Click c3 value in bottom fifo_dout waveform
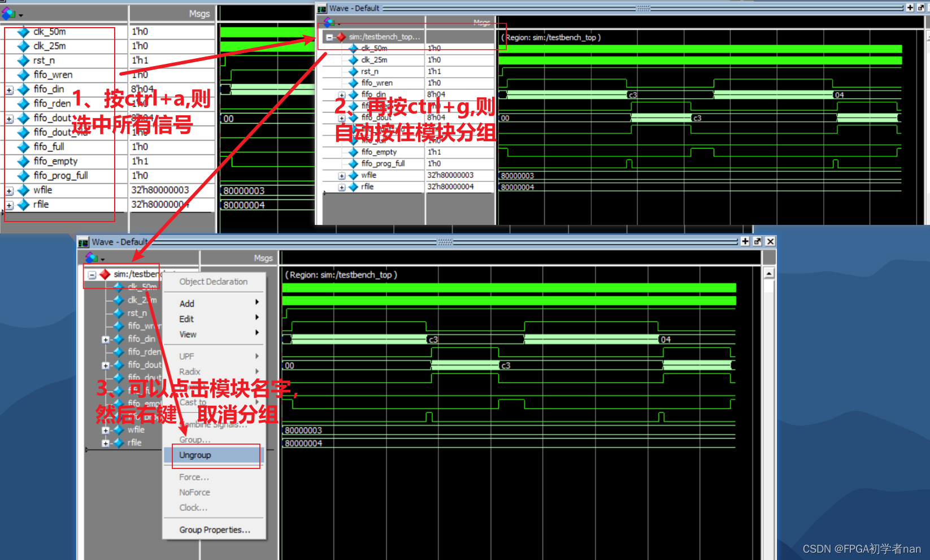Viewport: 930px width, 560px height. (506, 366)
